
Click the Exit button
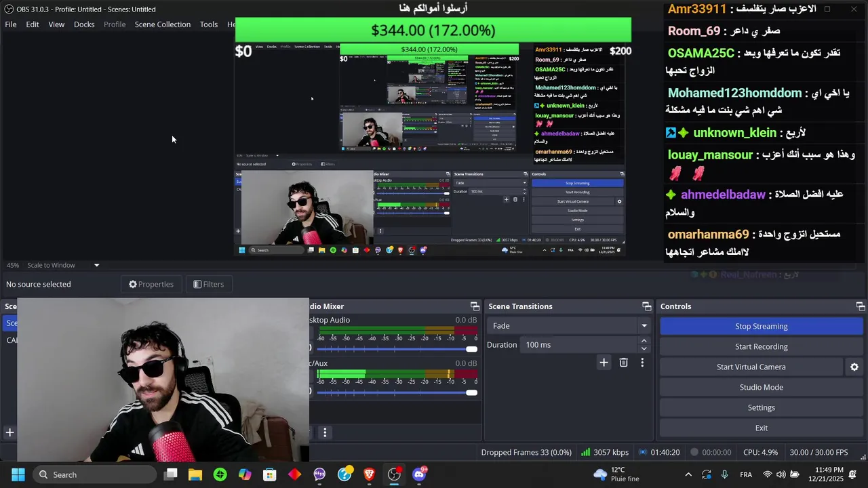761,428
